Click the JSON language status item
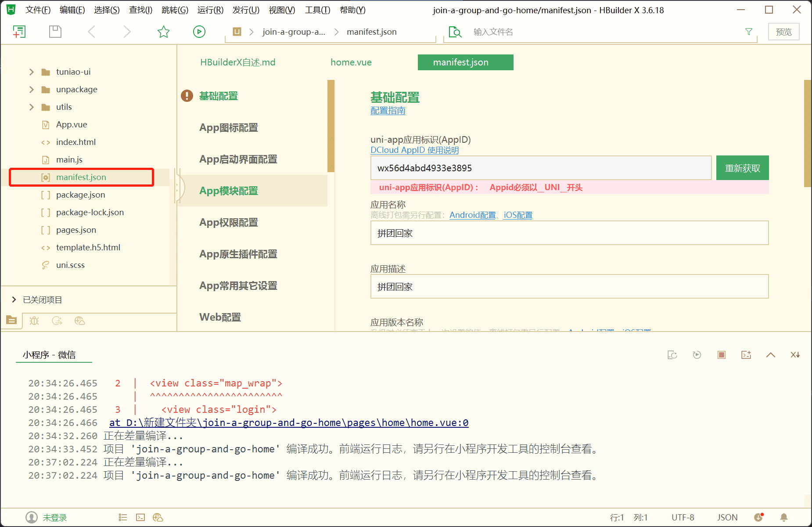 click(727, 517)
